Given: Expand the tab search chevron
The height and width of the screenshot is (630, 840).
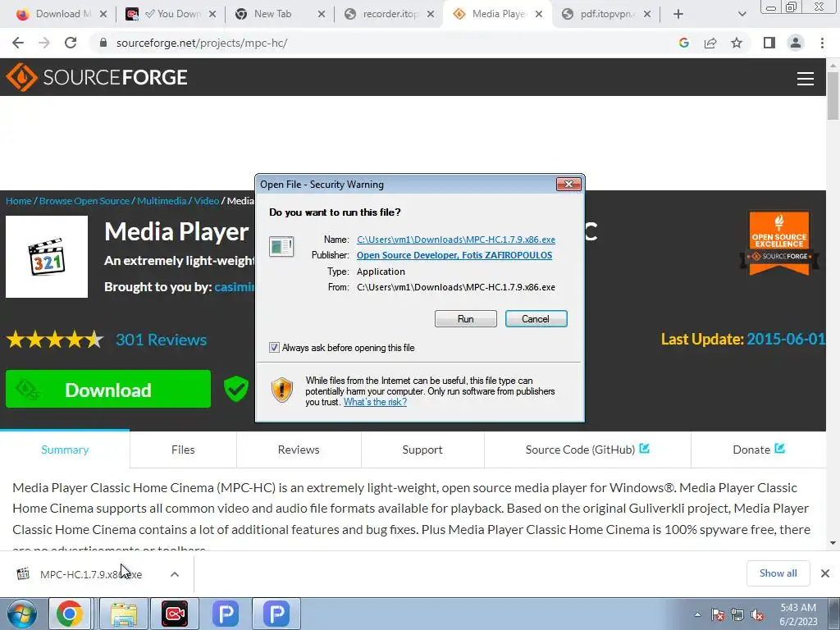Looking at the screenshot, I should 742,14.
